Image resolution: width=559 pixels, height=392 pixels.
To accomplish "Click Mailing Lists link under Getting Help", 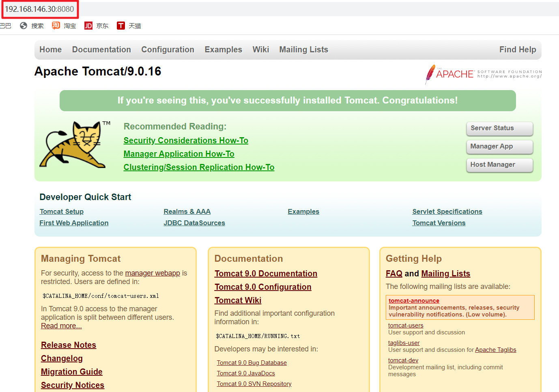I will (445, 274).
